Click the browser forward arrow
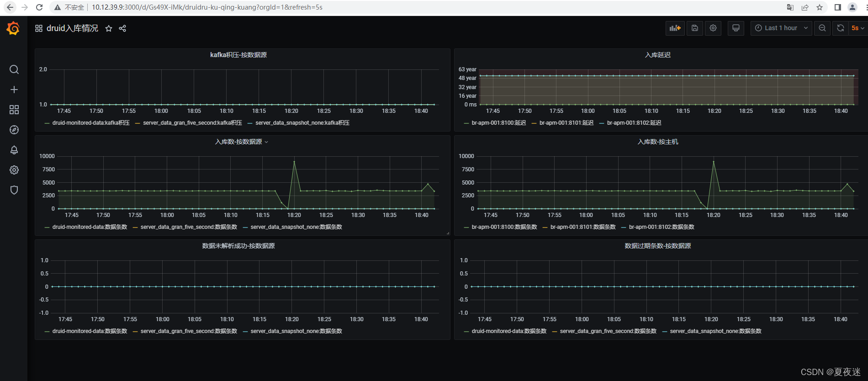 (x=25, y=7)
